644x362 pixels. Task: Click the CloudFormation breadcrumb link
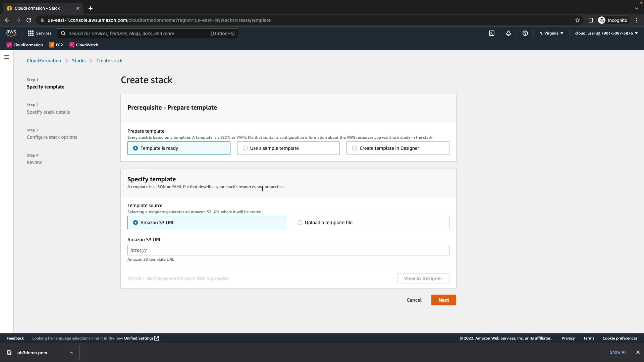click(x=44, y=61)
